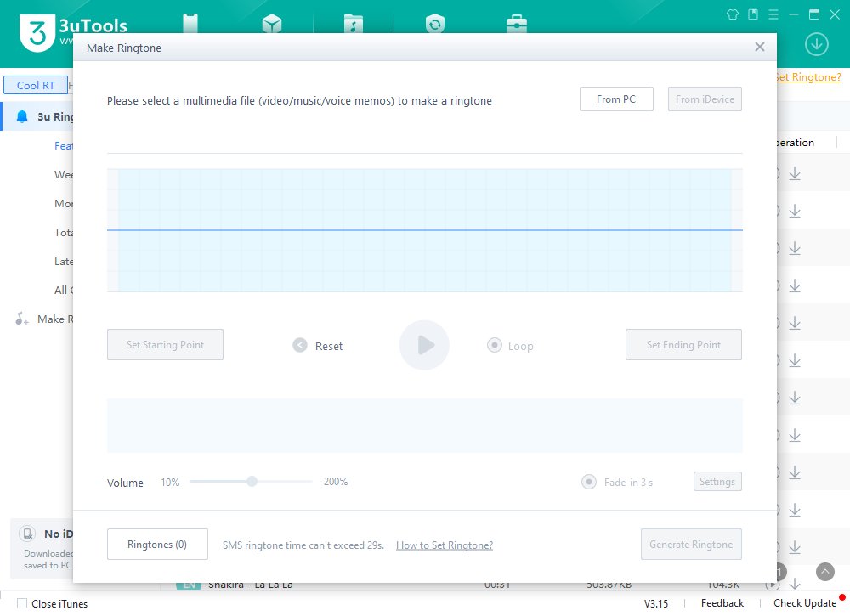Play the ringtone preview
Image resolution: width=850 pixels, height=616 pixels.
424,345
